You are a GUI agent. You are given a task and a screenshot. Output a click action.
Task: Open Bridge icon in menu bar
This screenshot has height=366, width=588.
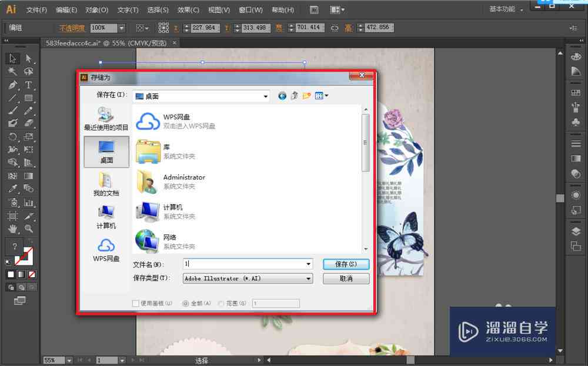point(314,10)
